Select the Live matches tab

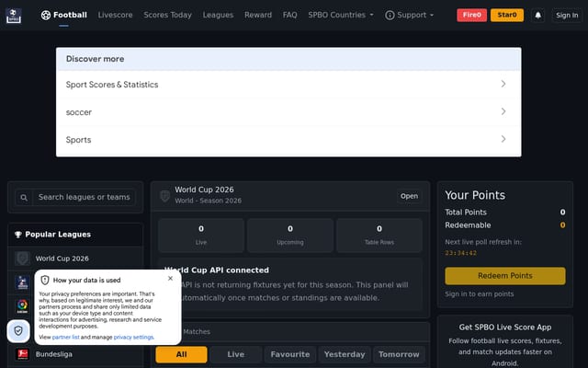pos(235,354)
